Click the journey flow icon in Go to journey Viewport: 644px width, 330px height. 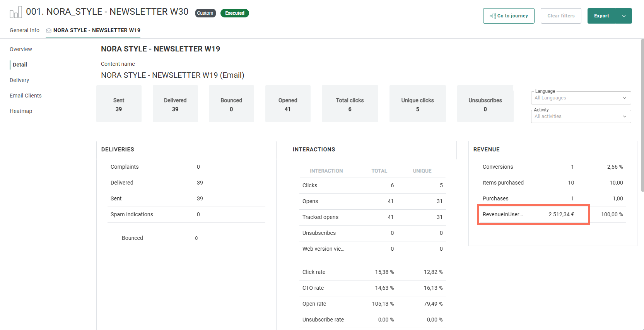click(492, 16)
